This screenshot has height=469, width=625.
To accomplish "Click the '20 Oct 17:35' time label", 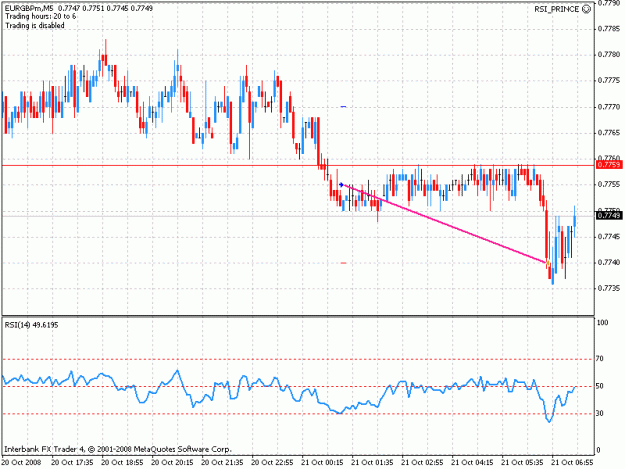I will (72, 463).
